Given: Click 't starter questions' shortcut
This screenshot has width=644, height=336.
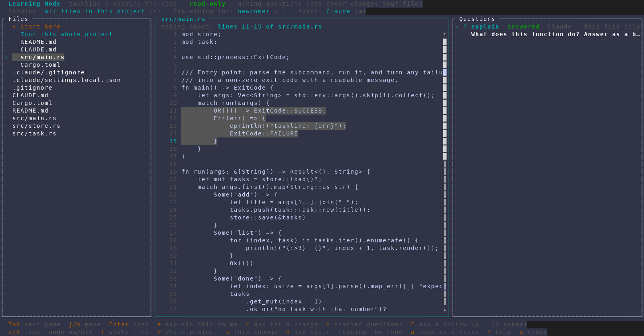Looking at the screenshot, I should 364,325.
